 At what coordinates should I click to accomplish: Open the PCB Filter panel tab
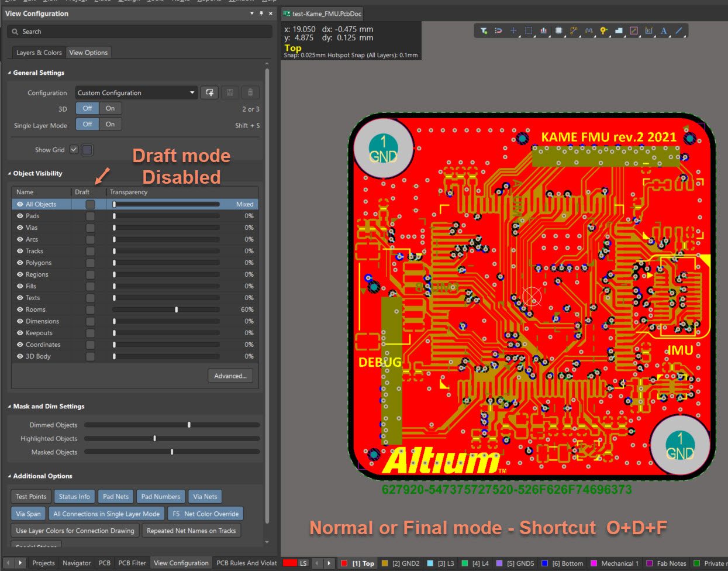(132, 563)
